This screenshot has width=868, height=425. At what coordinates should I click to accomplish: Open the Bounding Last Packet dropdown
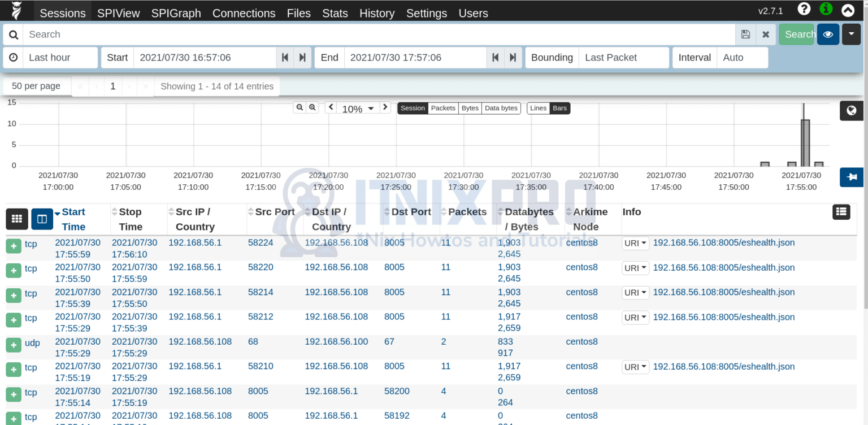coord(624,58)
